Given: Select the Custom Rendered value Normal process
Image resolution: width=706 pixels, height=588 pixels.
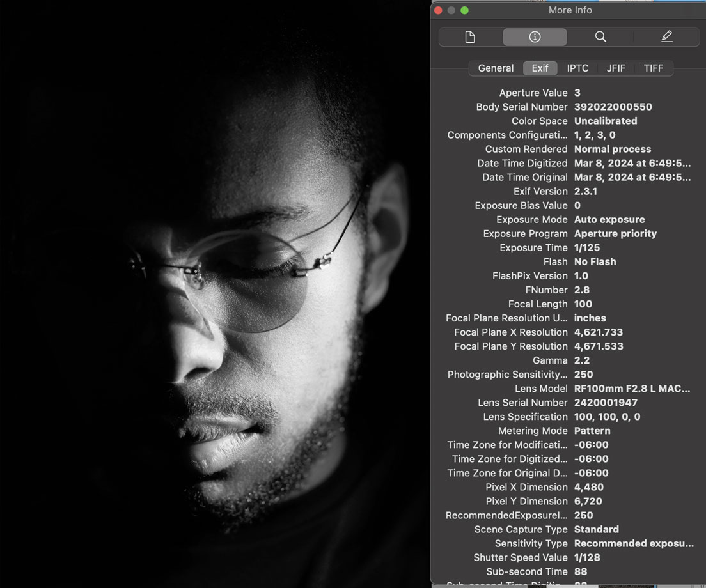Looking at the screenshot, I should tap(613, 150).
